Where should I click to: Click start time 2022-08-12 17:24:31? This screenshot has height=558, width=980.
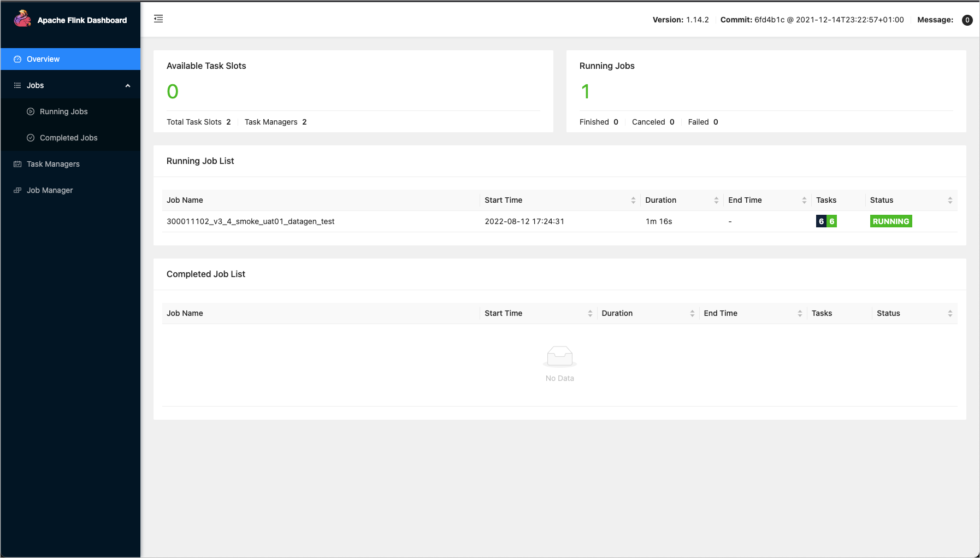click(x=524, y=221)
